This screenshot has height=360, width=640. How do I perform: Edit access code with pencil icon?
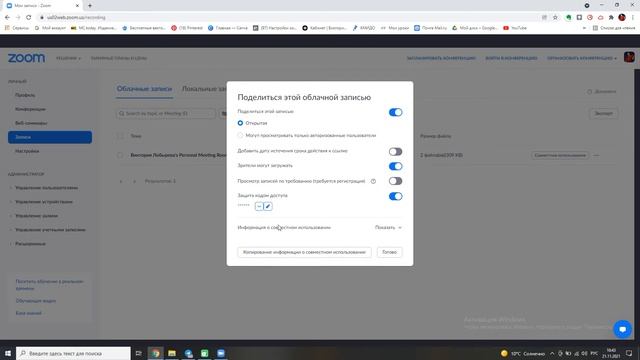click(268, 207)
